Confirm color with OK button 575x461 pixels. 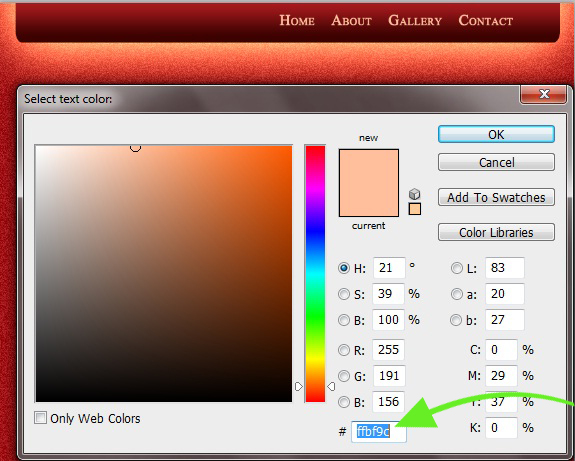[496, 134]
